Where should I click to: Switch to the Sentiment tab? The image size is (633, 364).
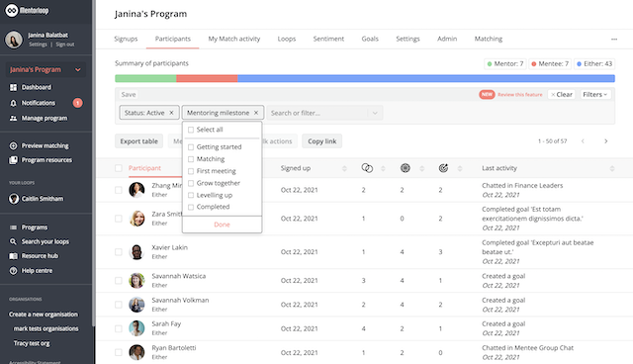328,39
